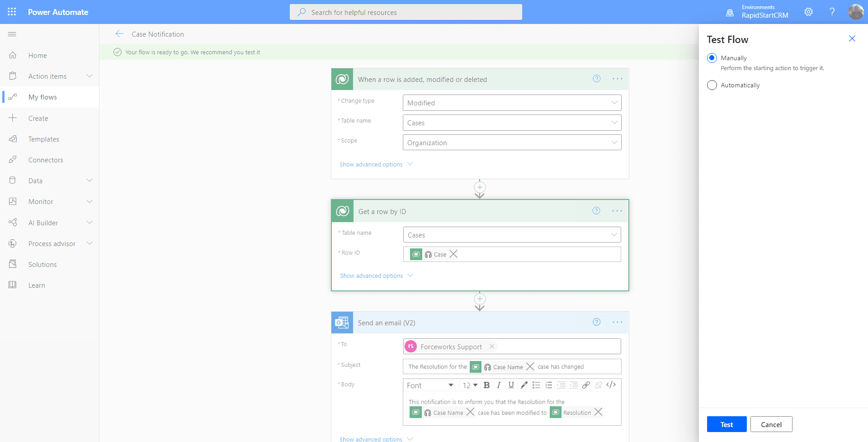This screenshot has width=868, height=442.
Task: Toggle the bulleted list in the email body
Action: pos(536,385)
